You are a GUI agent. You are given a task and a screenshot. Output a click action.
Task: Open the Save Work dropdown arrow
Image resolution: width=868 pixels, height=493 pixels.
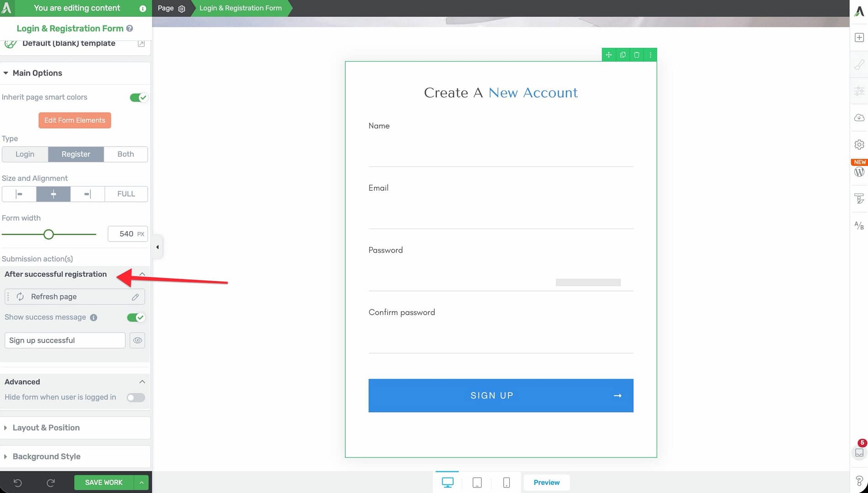click(x=142, y=483)
